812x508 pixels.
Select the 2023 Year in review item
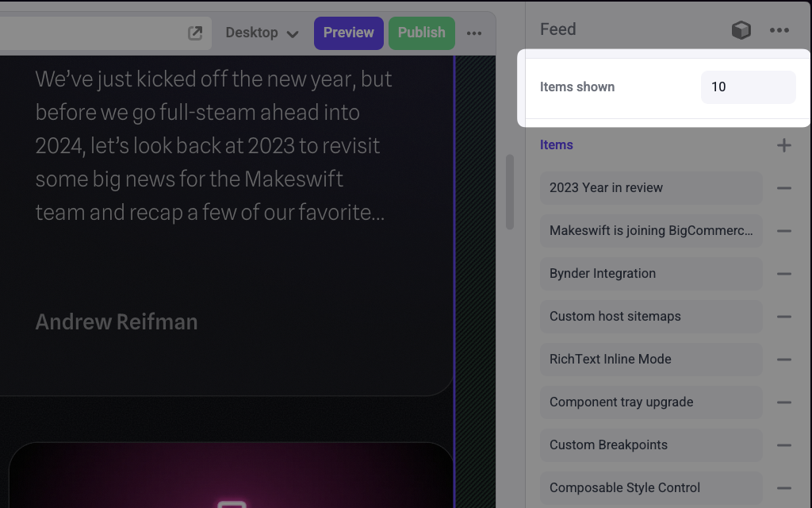(x=651, y=187)
